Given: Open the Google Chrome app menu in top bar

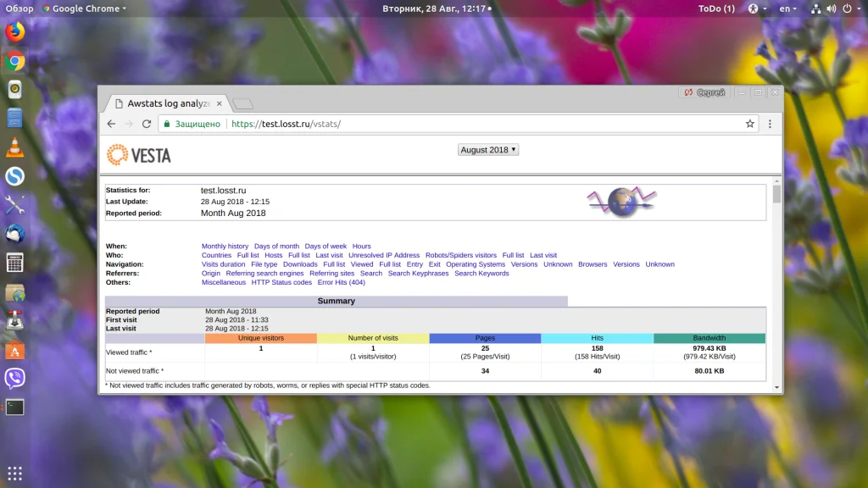Looking at the screenshot, I should click(x=88, y=8).
